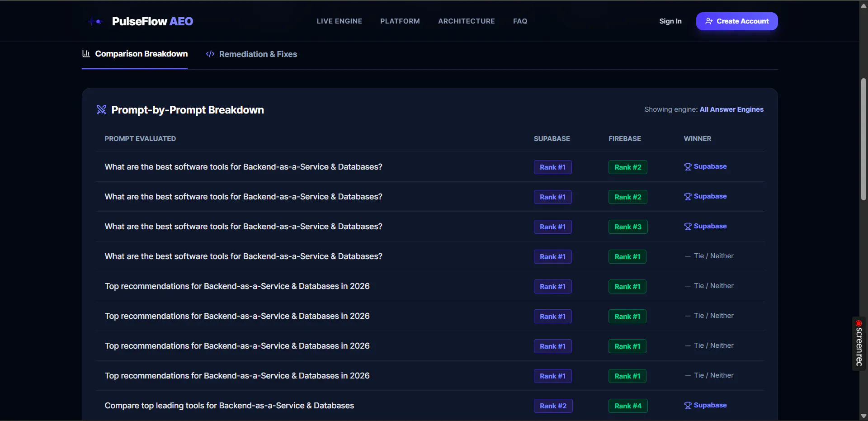
Task: Click the WINNER column header
Action: tap(697, 139)
